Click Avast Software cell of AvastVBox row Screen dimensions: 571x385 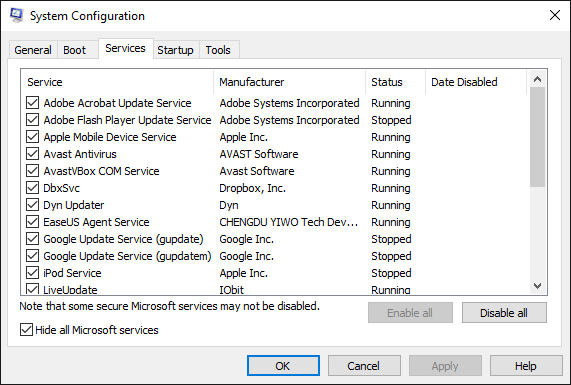[x=257, y=171]
